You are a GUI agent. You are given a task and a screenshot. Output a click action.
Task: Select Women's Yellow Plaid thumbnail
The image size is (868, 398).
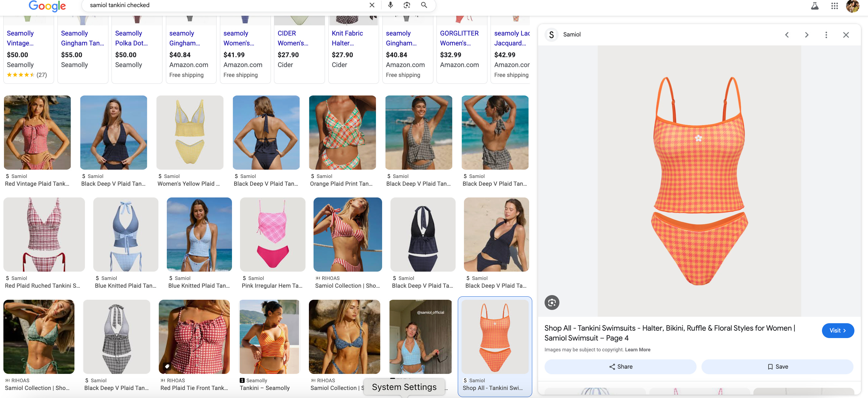190,132
